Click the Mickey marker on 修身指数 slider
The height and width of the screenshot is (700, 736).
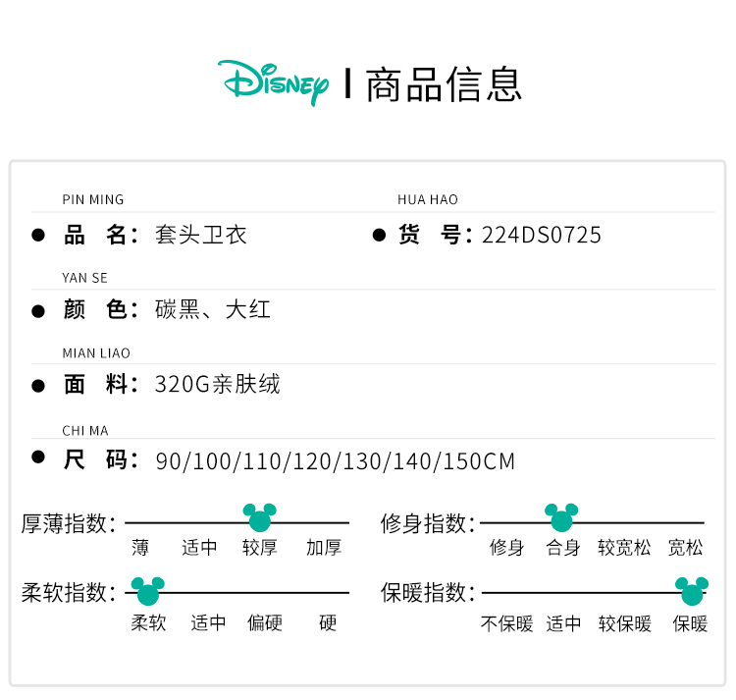[x=561, y=517]
